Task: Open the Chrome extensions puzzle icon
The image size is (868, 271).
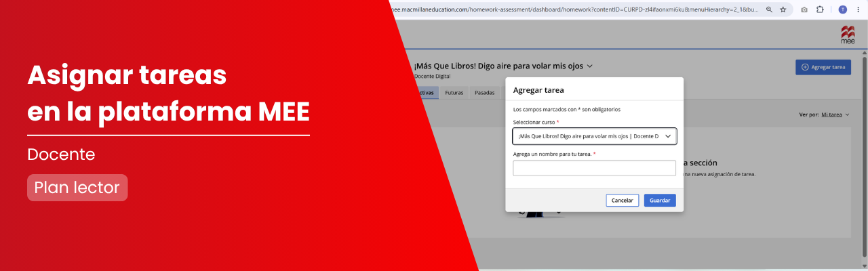Action: 820,9
